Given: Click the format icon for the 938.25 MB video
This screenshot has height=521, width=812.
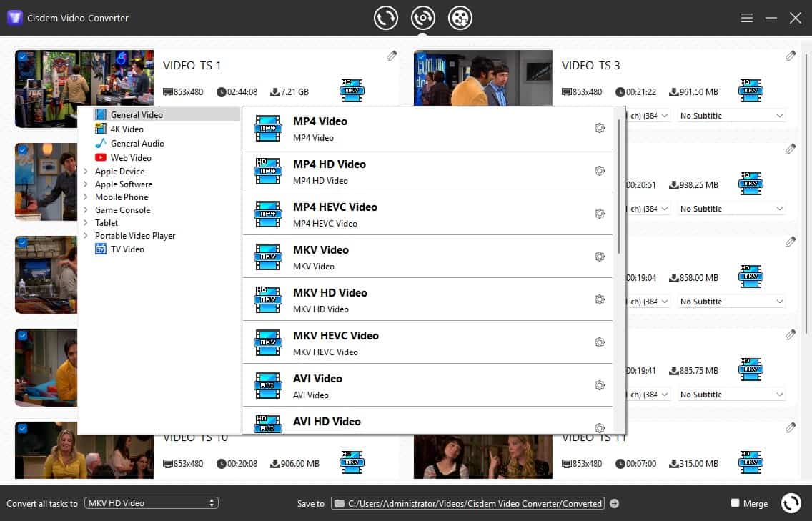Looking at the screenshot, I should click(x=751, y=184).
